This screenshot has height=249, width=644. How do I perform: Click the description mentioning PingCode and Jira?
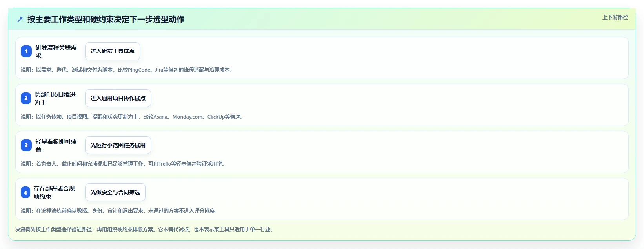(x=127, y=70)
